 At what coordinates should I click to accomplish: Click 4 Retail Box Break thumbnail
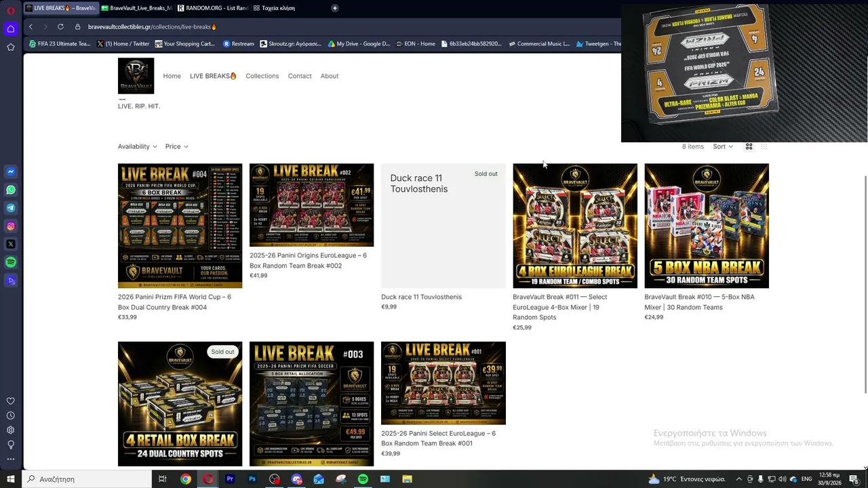(x=180, y=404)
